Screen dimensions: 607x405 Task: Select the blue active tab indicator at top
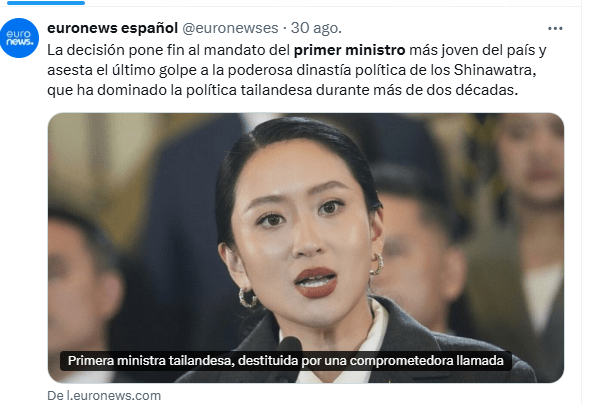click(x=46, y=3)
